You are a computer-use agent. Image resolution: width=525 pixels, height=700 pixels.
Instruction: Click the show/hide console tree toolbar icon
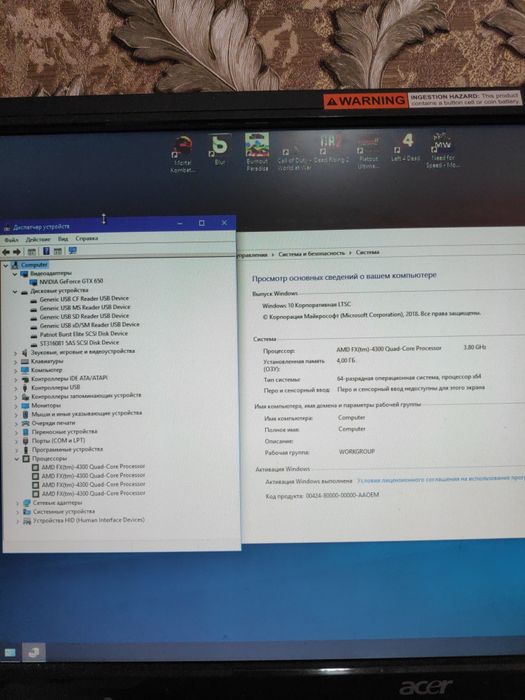32,252
